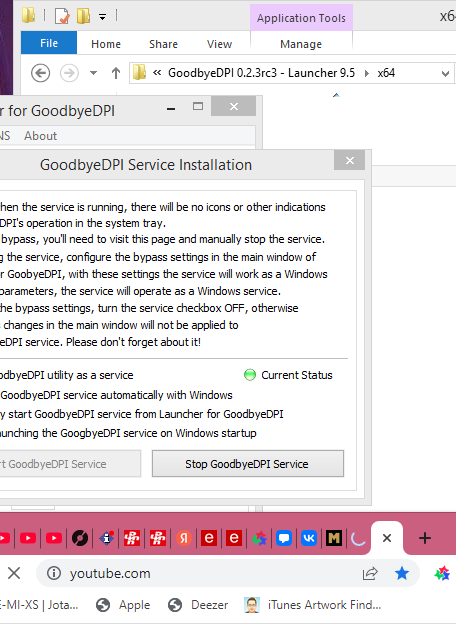Open the File tab in Explorer ribbon
456x635 pixels.
pyautogui.click(x=49, y=43)
